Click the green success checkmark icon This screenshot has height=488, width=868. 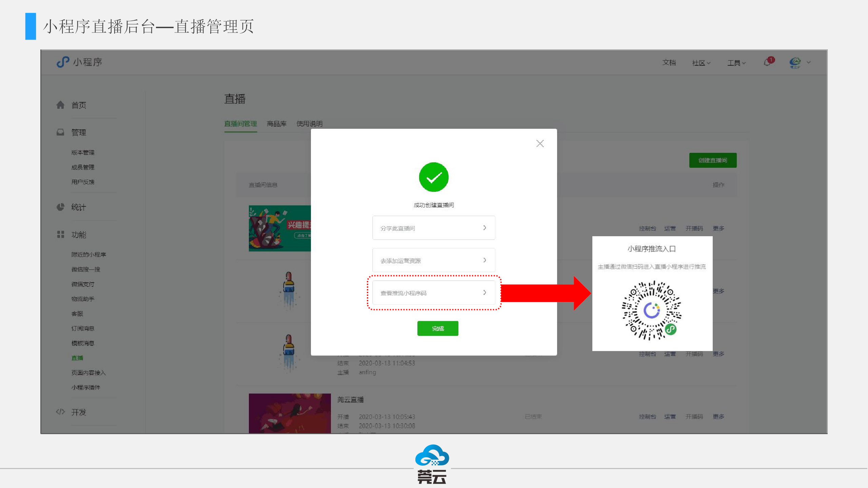[434, 177]
